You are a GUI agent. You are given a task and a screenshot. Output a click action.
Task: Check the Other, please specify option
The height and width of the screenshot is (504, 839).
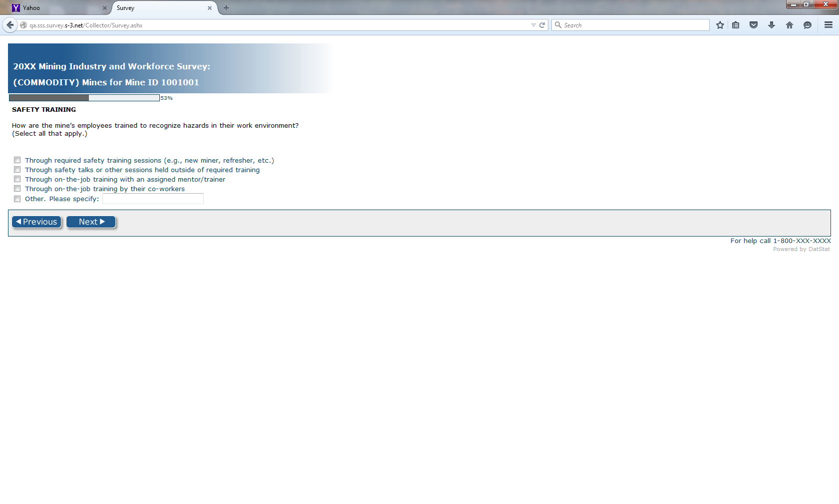tap(17, 199)
